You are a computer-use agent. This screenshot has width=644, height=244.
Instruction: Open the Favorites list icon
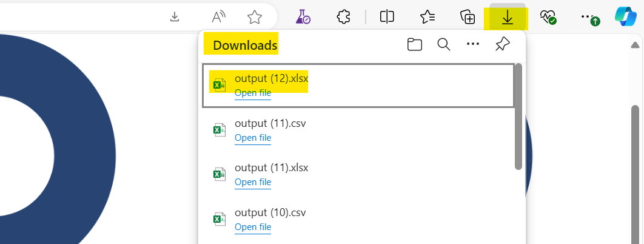click(x=428, y=17)
